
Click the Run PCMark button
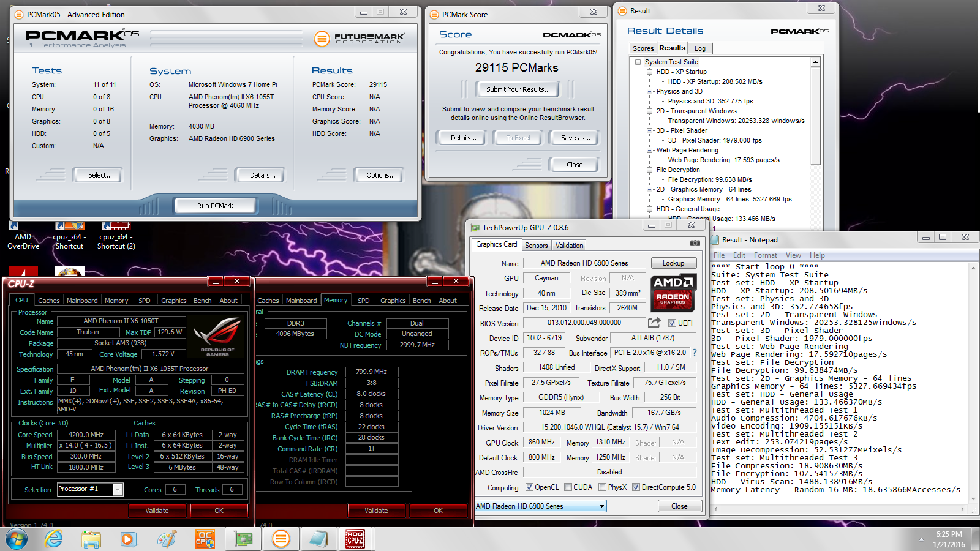[215, 206]
